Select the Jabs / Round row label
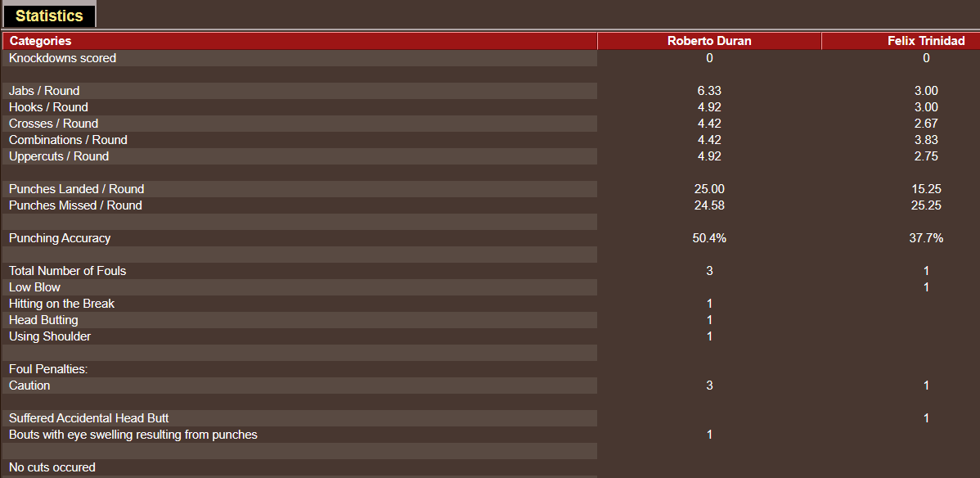 click(44, 91)
